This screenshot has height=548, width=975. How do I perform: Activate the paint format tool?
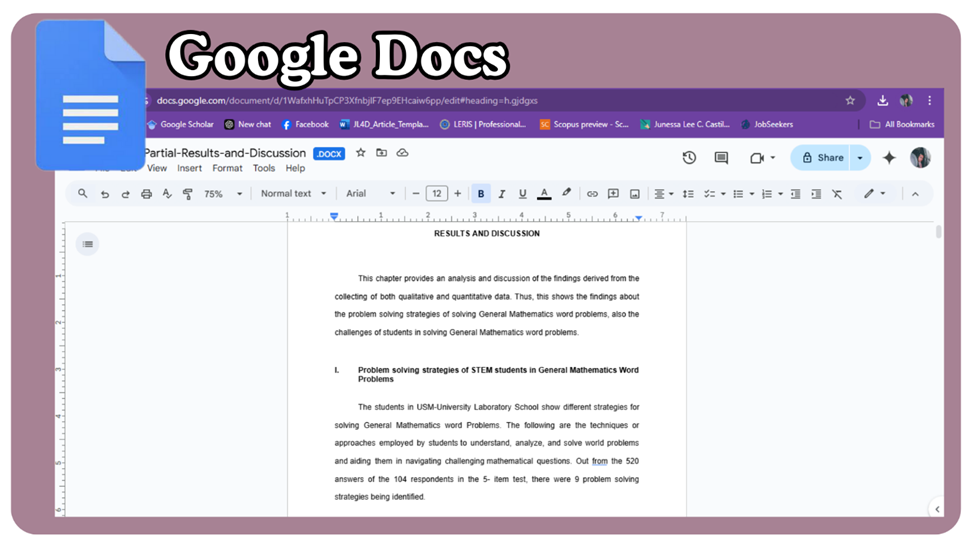pos(187,194)
